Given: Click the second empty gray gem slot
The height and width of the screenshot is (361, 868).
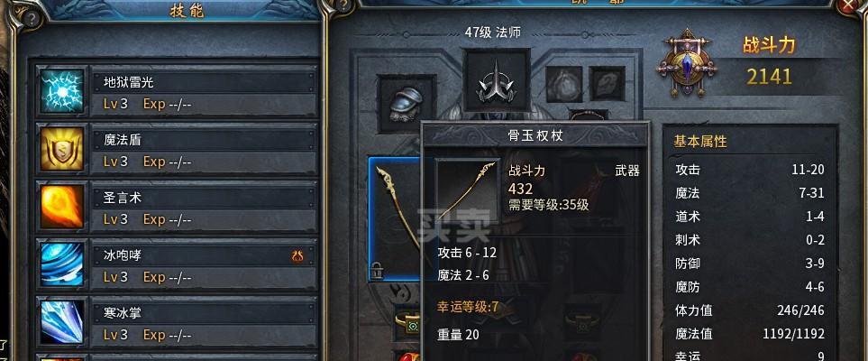Looking at the screenshot, I should [x=608, y=84].
